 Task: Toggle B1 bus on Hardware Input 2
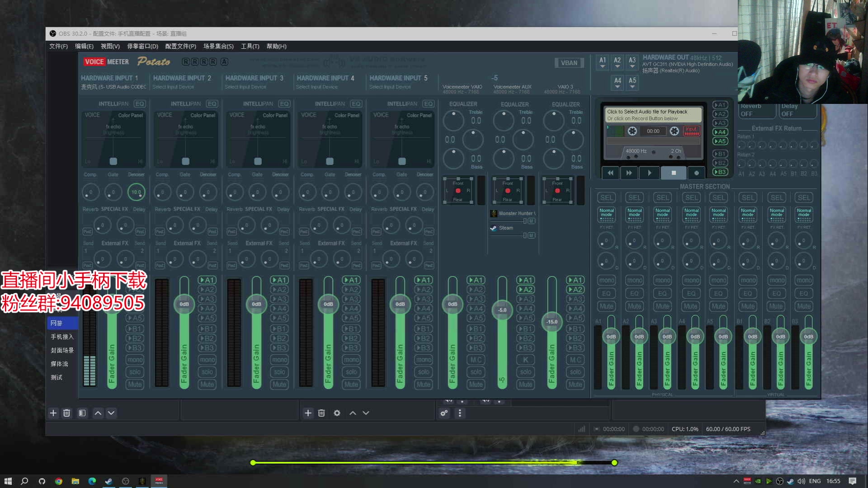pos(207,329)
